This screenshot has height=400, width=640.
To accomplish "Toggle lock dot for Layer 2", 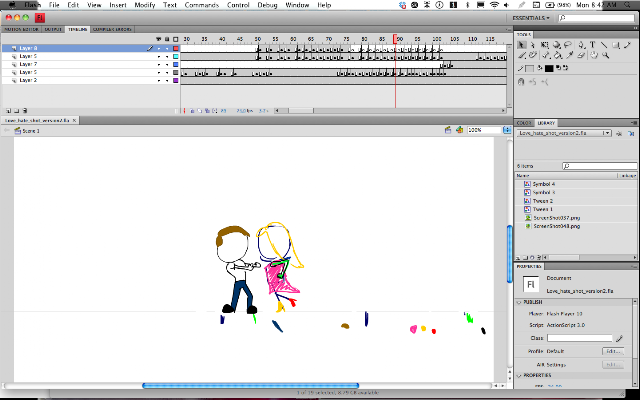I will 167,80.
